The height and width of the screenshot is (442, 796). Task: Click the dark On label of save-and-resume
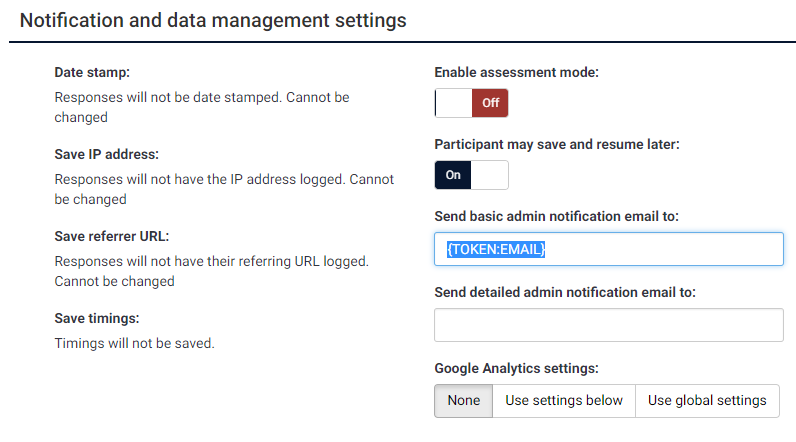tap(453, 175)
